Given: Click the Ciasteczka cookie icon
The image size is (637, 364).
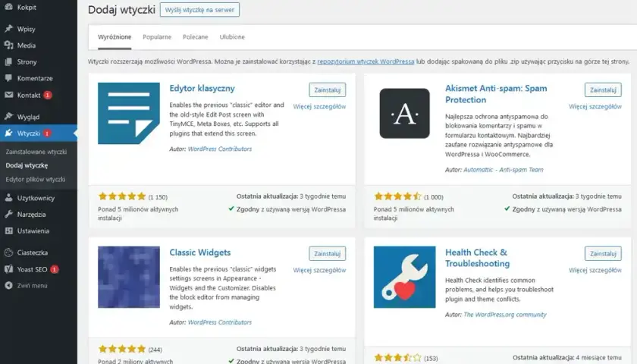Looking at the screenshot, I should 8,253.
